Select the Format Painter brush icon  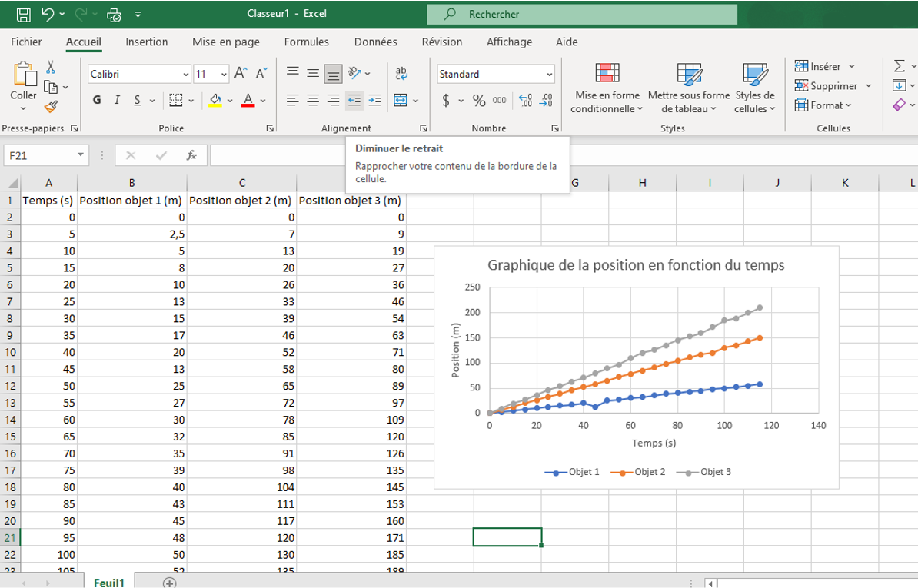pyautogui.click(x=51, y=106)
